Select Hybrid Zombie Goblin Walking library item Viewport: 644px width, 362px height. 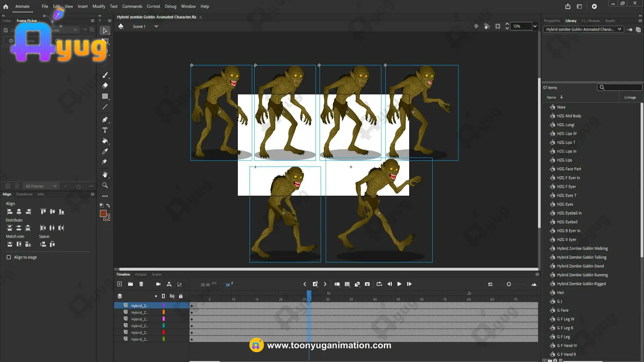pos(582,248)
